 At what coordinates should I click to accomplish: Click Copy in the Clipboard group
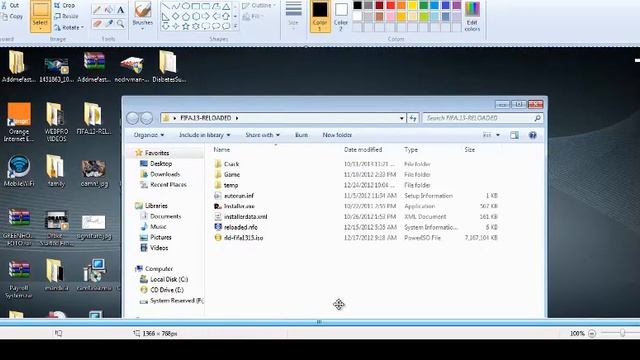click(12, 16)
